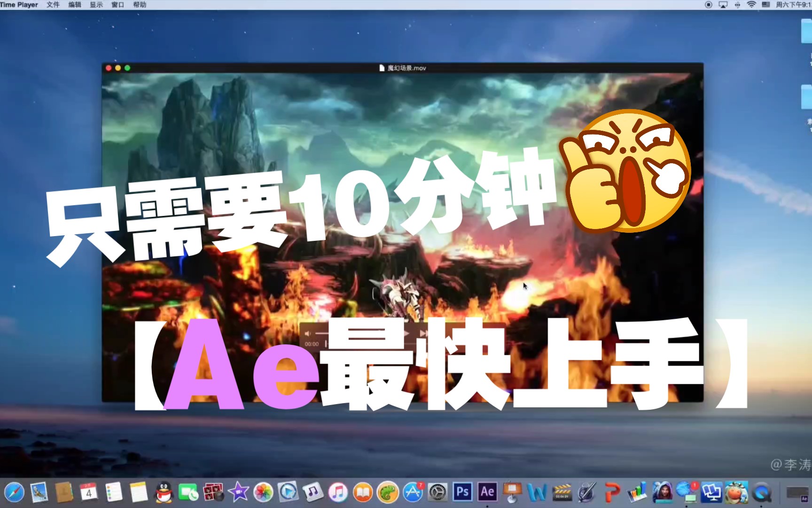Open the clapperboard video app in dock
The image size is (812, 508).
(562, 492)
